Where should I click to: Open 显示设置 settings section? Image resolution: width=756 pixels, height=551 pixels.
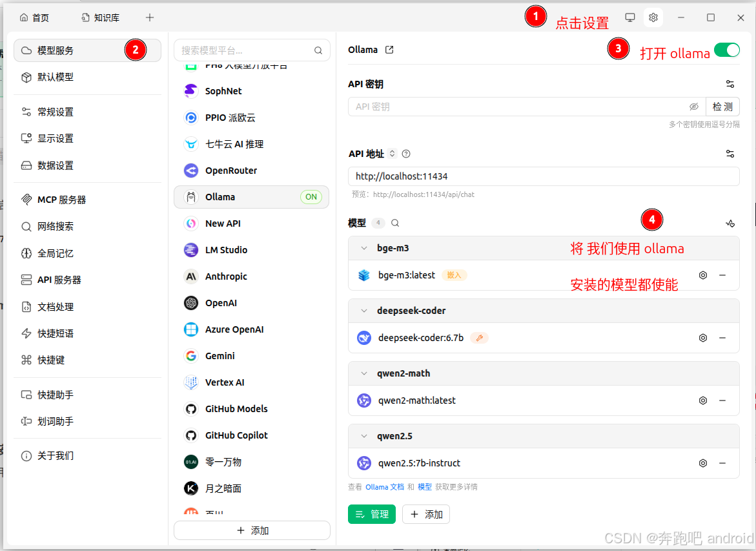[87, 138]
